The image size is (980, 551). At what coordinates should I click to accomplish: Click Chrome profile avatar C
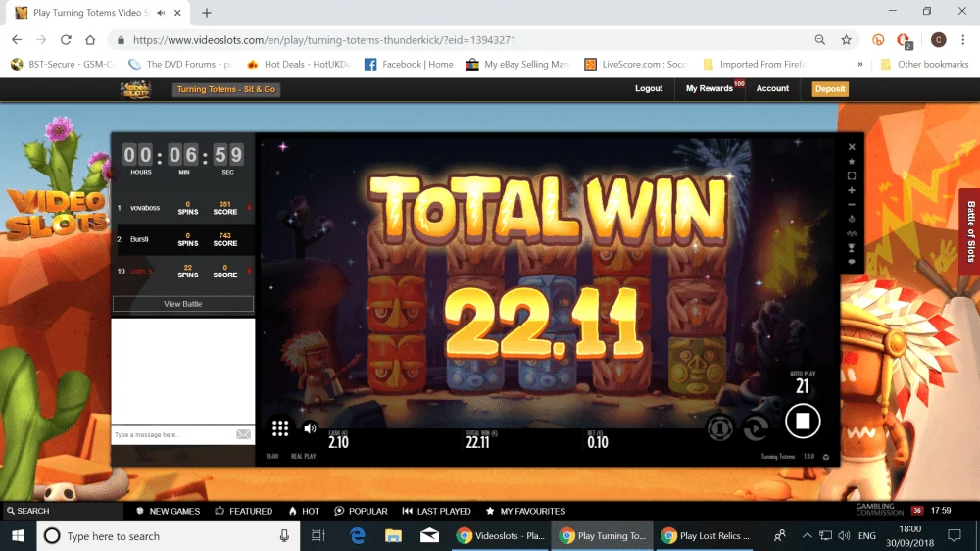tap(938, 40)
